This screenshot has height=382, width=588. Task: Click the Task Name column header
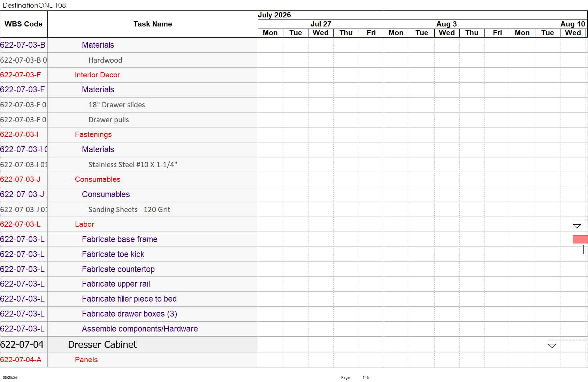[153, 24]
